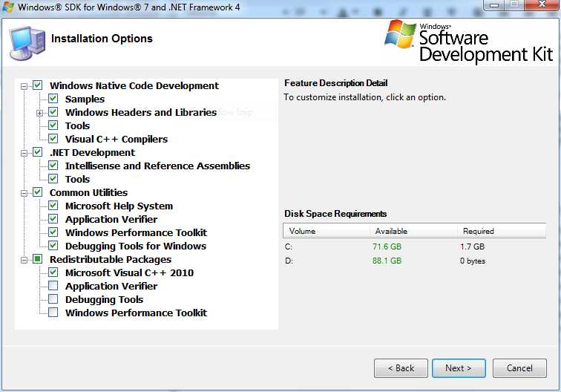Enable the Debugging Tools redistributable checkbox

(53, 299)
